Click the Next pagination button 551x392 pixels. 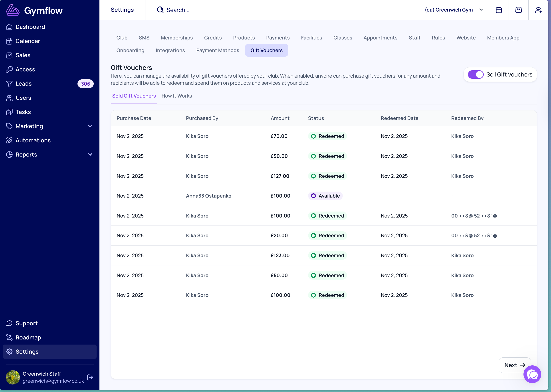coord(515,365)
